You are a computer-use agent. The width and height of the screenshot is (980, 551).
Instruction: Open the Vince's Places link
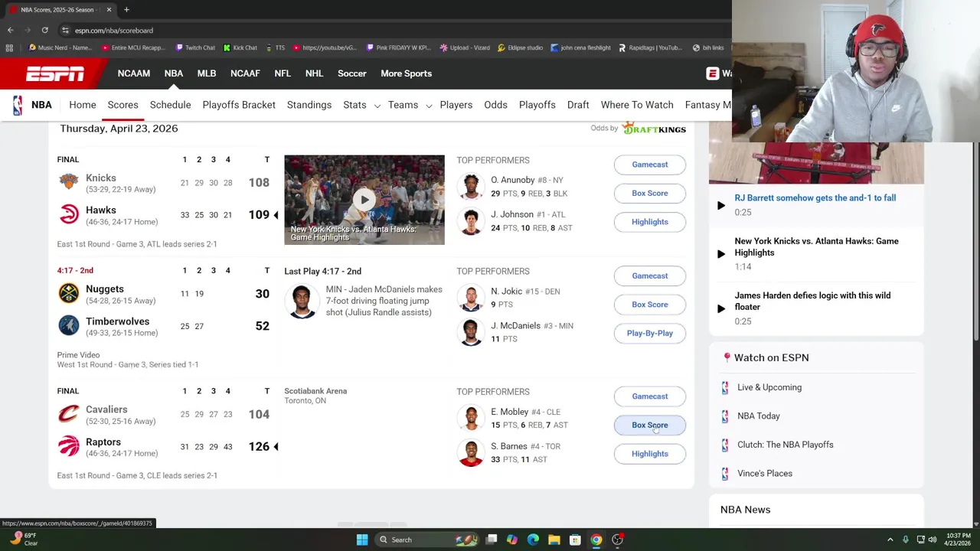click(765, 474)
